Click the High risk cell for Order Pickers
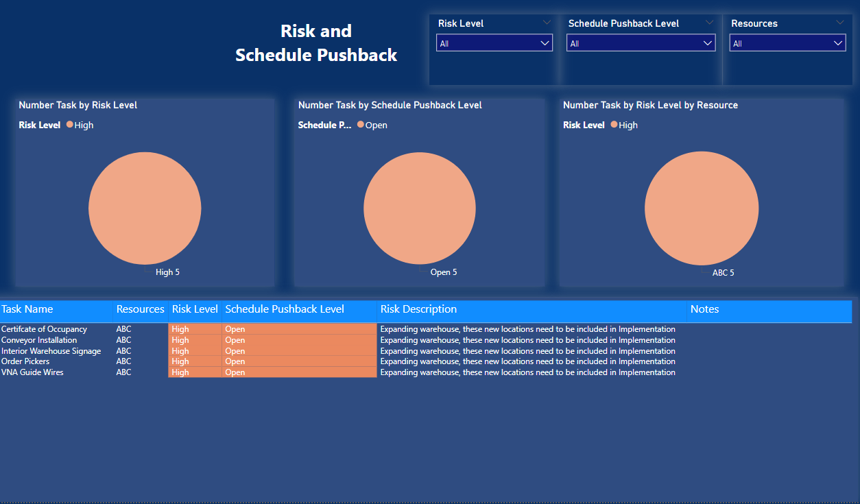This screenshot has width=860, height=504. click(x=181, y=361)
